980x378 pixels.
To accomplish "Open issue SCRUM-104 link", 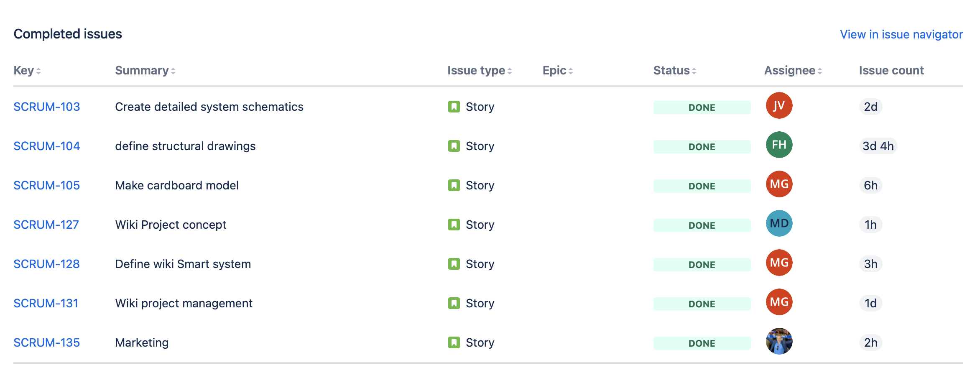I will point(46,146).
